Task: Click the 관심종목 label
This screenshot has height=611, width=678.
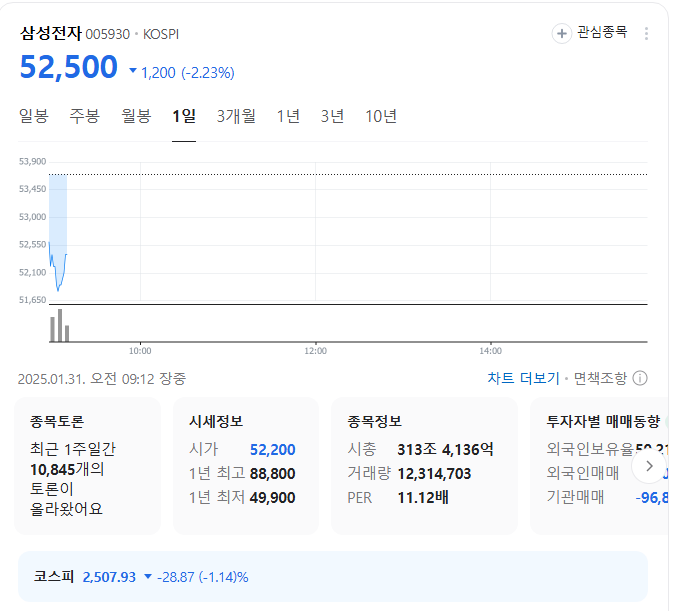Action: click(602, 32)
